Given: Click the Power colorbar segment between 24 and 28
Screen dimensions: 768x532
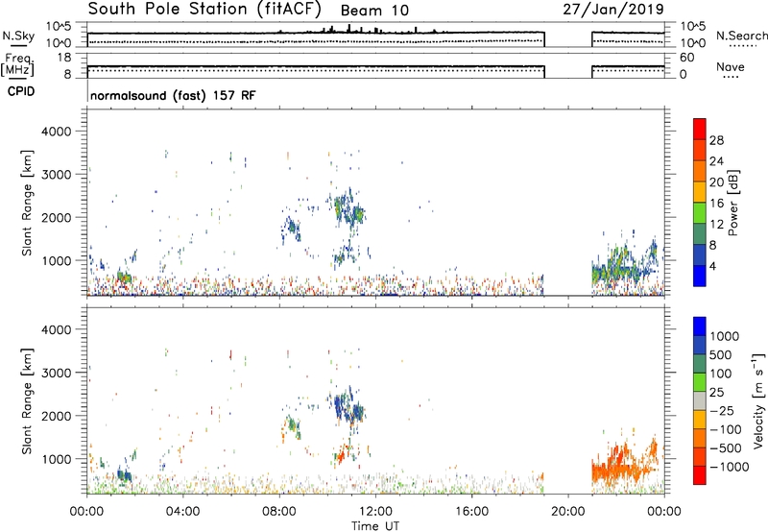Looking at the screenshot, I should [700, 150].
